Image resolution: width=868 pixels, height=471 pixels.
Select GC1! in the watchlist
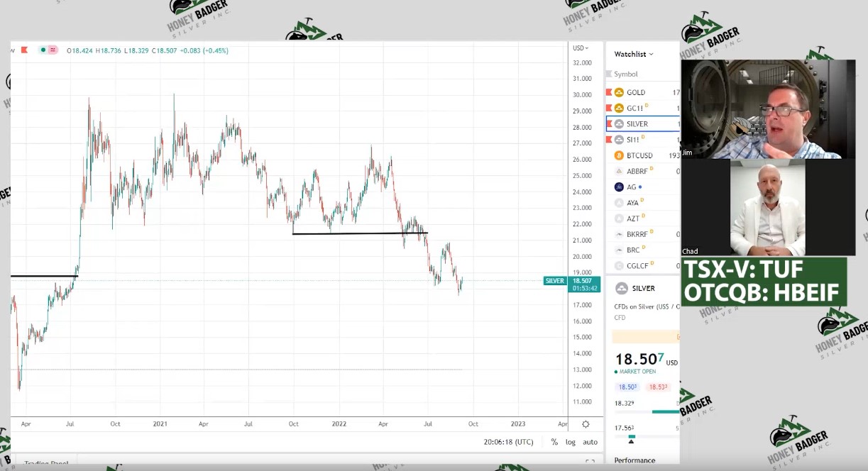[635, 109]
